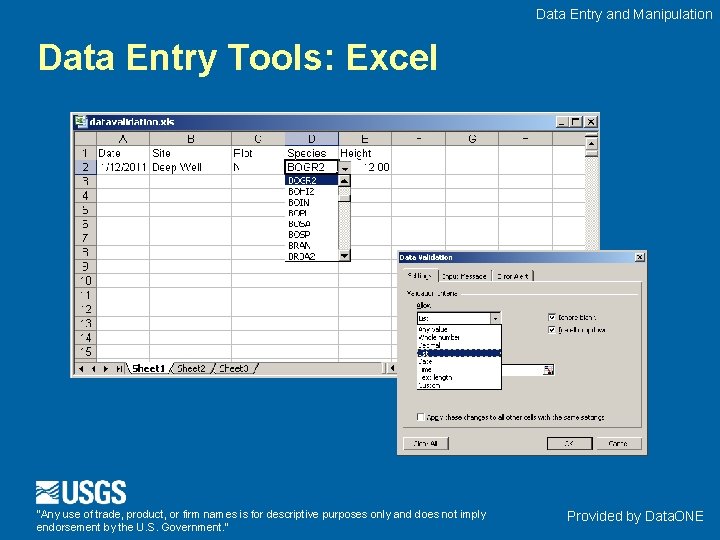The image size is (720, 540).
Task: Maximize the datavalidation.xls window
Action: click(576, 122)
